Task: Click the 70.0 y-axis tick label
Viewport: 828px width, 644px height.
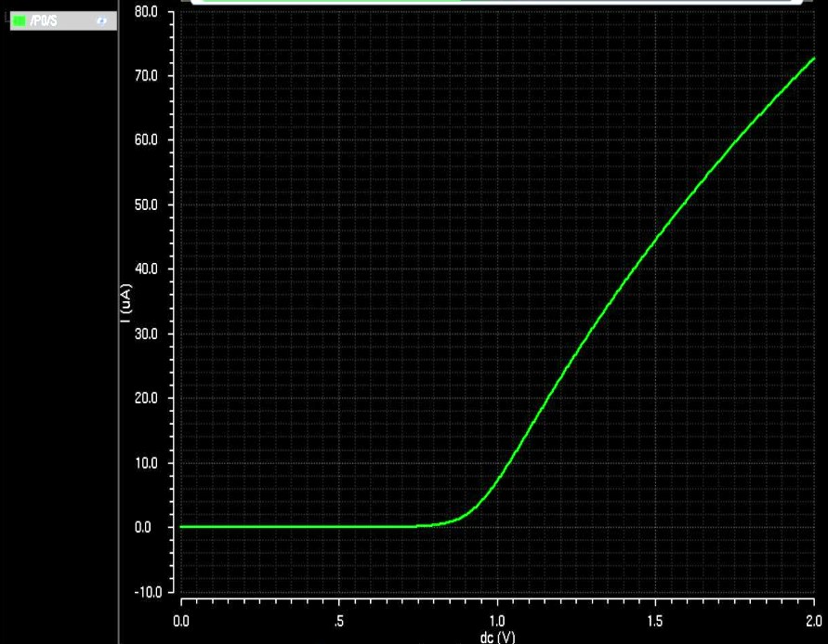Action: (x=146, y=76)
